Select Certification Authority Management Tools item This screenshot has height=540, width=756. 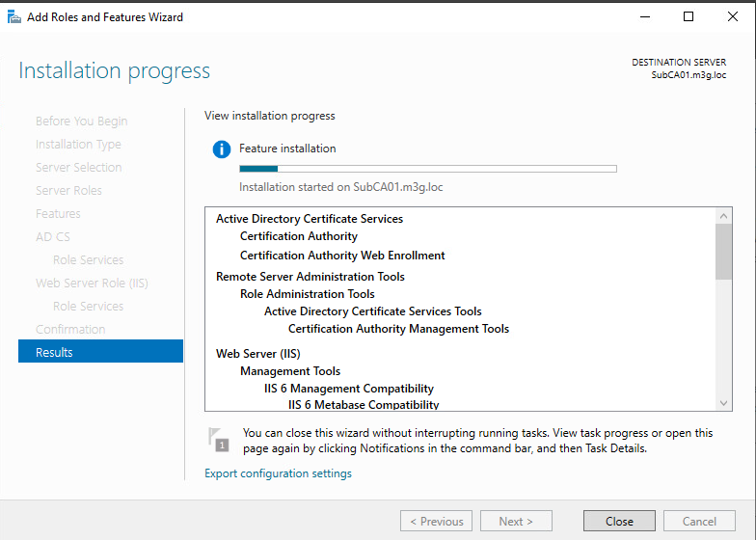[398, 329]
